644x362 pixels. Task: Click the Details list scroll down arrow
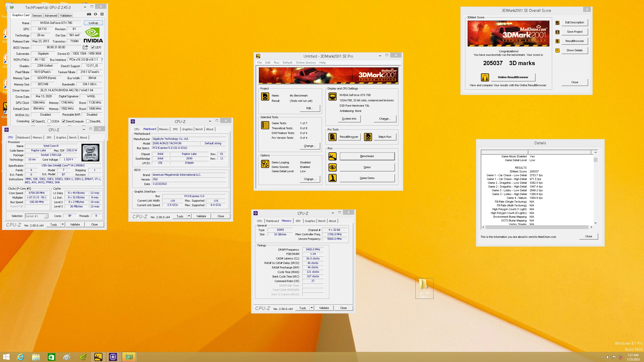click(595, 223)
